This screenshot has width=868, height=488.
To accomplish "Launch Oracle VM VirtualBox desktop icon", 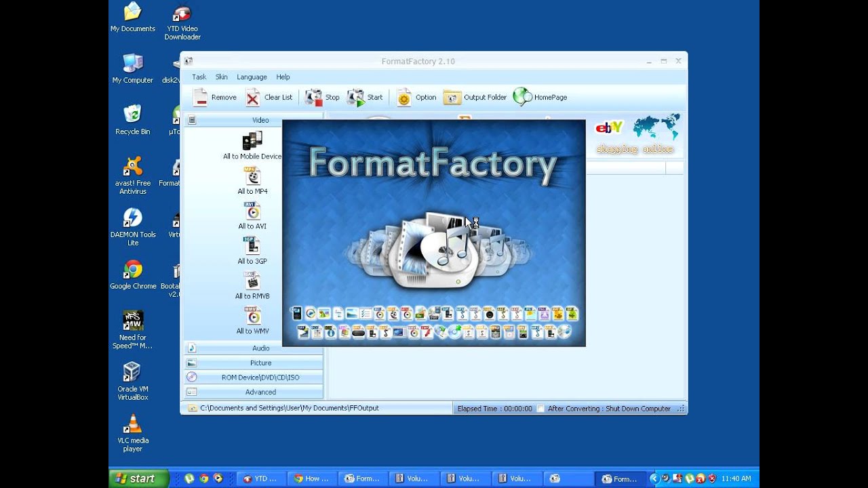I will [x=133, y=382].
